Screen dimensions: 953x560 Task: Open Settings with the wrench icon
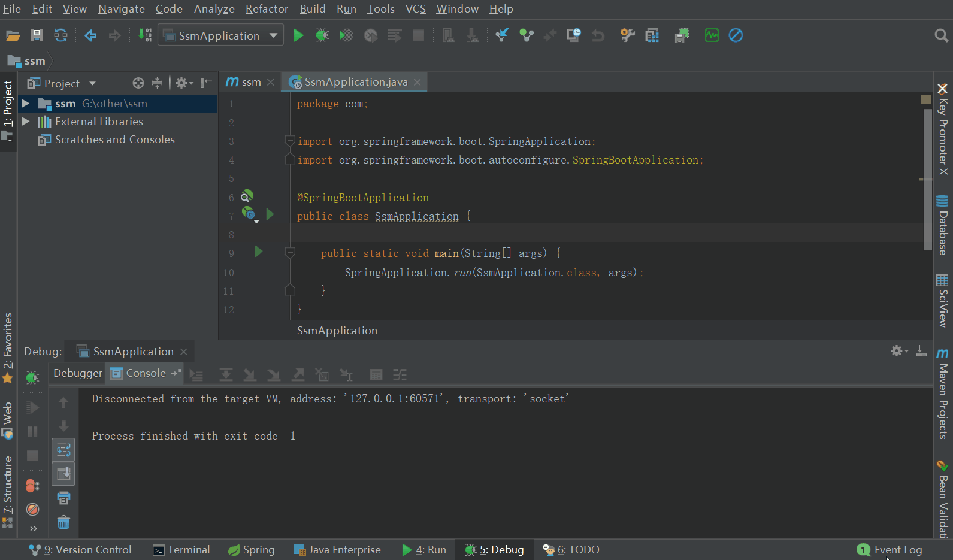pyautogui.click(x=628, y=35)
